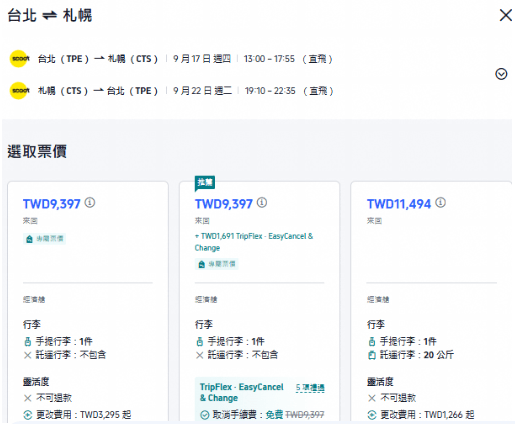Click checked baggage not included X in middle card
Image resolution: width=515 pixels, height=424 pixels.
pos(200,355)
